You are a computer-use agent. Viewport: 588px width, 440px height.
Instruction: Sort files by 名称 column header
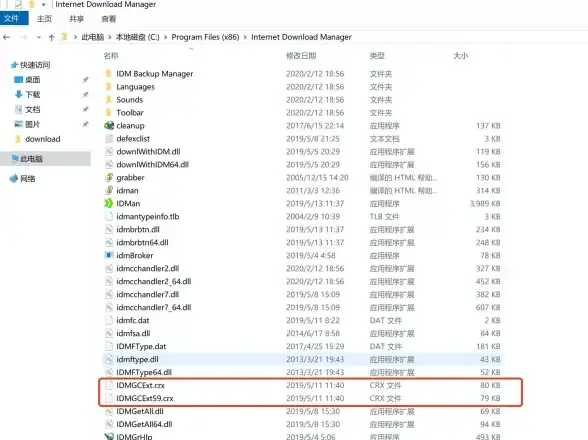coord(111,56)
